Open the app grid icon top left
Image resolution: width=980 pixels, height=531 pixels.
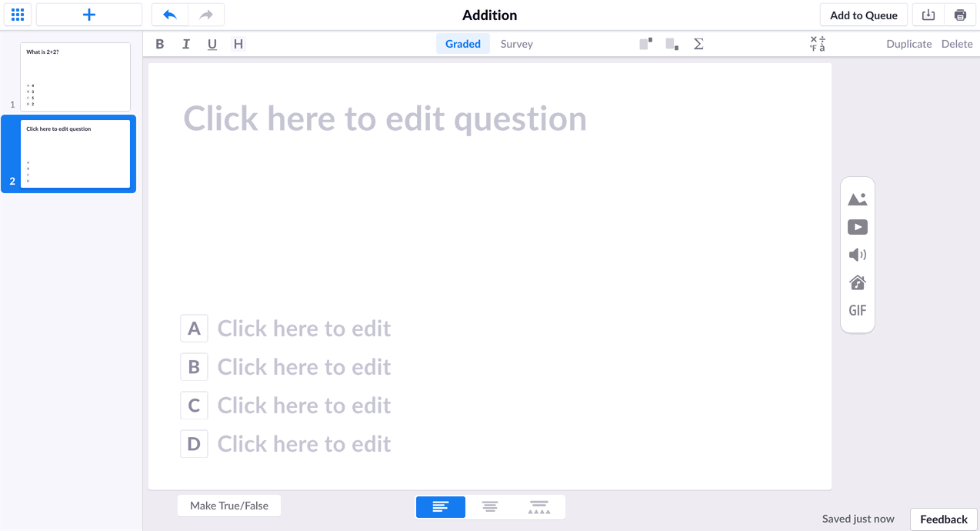pos(17,15)
